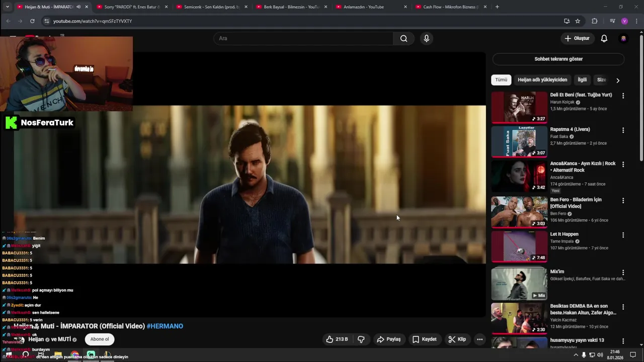This screenshot has height=362, width=644.
Task: Open options for husamyuyu yayın vakti 13
Action: tap(623, 341)
